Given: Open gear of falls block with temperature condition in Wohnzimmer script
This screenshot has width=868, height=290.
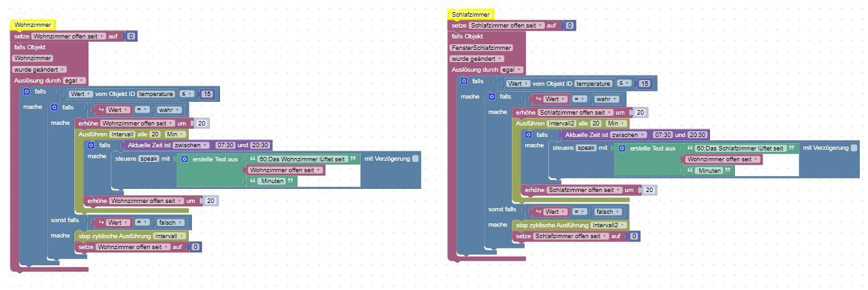Looking at the screenshot, I should click(26, 92).
